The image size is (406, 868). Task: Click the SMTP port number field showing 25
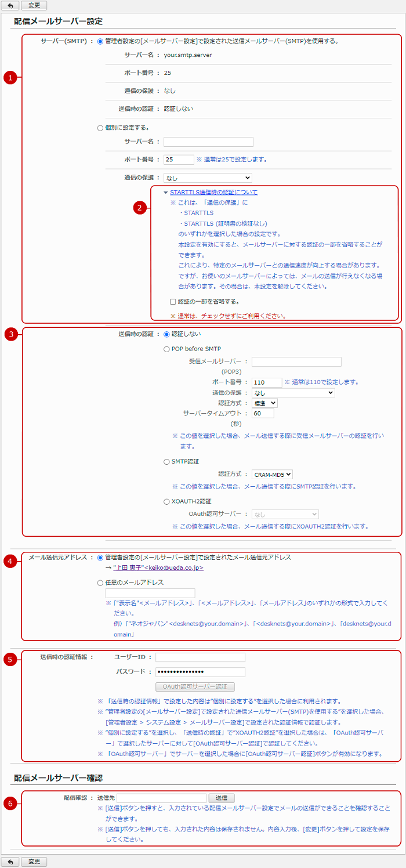tap(179, 159)
